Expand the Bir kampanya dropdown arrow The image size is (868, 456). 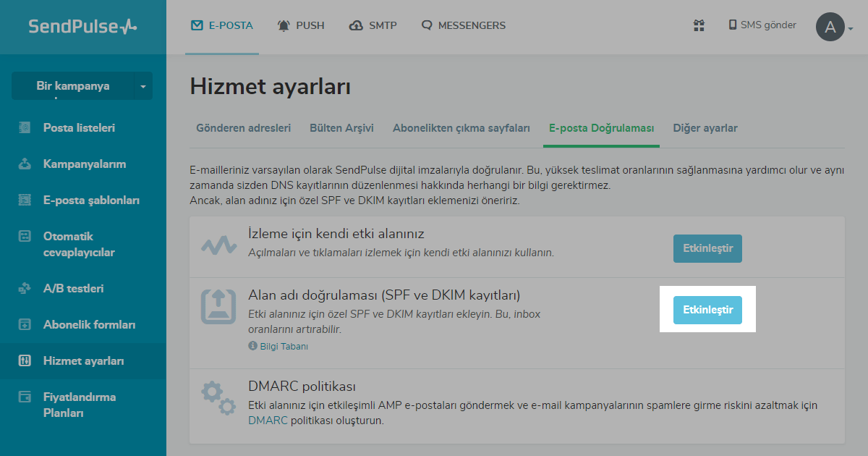pyautogui.click(x=142, y=87)
